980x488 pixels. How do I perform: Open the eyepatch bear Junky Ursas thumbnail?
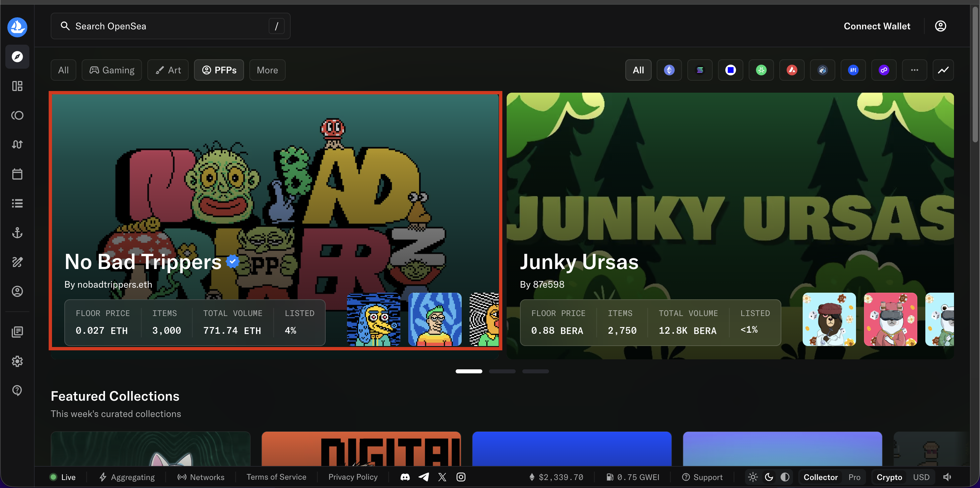click(x=829, y=319)
